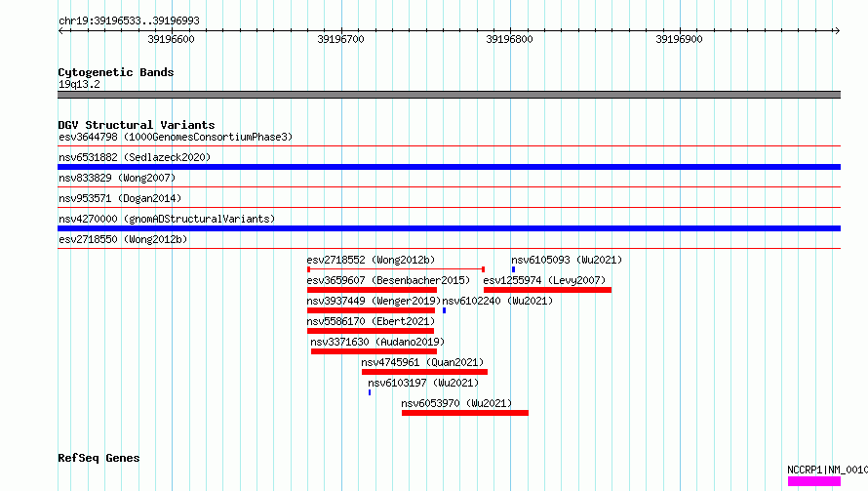Open variant nsv5586170 (Ebert2021) label

coord(371,321)
